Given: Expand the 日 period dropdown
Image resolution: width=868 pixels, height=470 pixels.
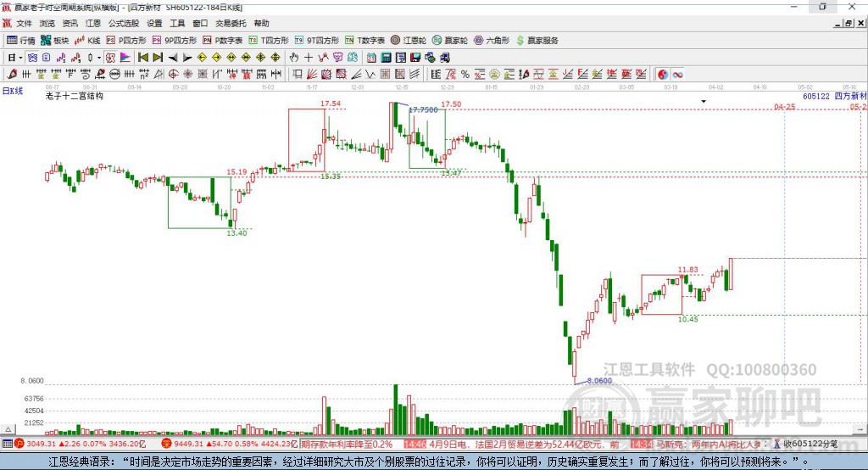Looking at the screenshot, I should [x=20, y=58].
